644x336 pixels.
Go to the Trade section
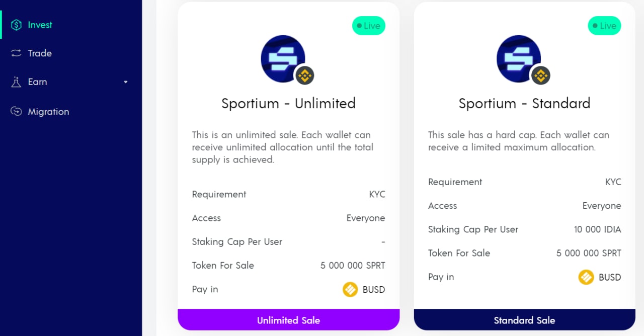coord(40,53)
